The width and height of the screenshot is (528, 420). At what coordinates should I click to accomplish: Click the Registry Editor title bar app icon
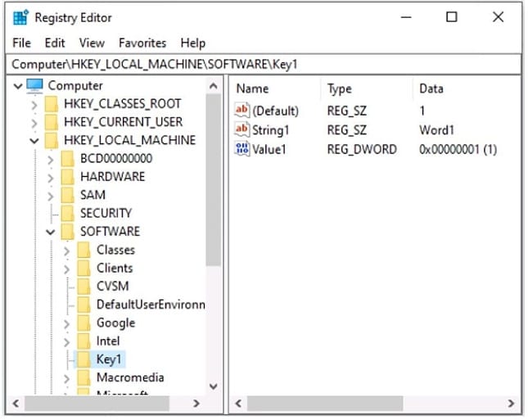point(20,17)
